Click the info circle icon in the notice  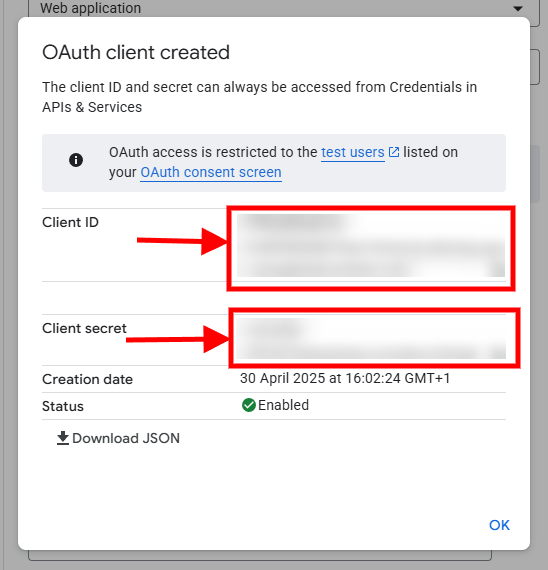76,160
